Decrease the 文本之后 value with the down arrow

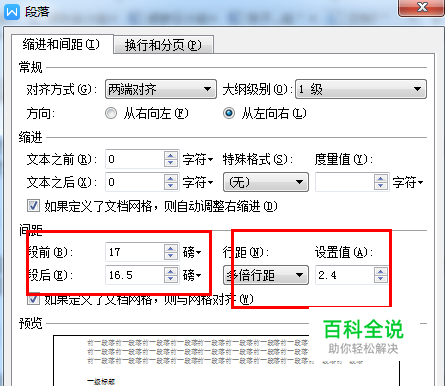pyautogui.click(x=171, y=186)
